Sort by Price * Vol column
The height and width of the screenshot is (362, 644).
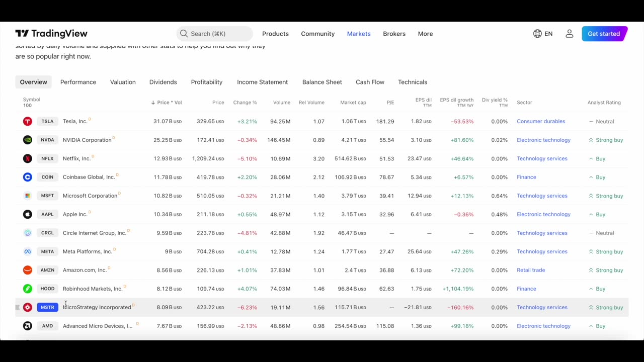coord(167,103)
